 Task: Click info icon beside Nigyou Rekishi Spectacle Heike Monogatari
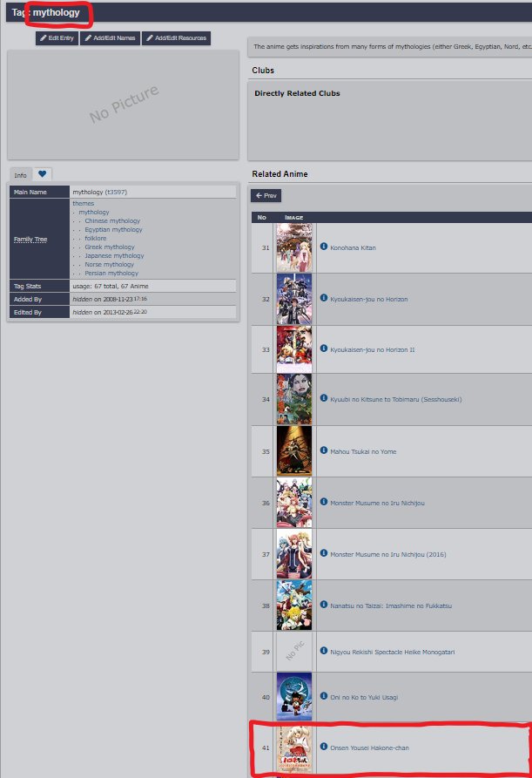[324, 651]
